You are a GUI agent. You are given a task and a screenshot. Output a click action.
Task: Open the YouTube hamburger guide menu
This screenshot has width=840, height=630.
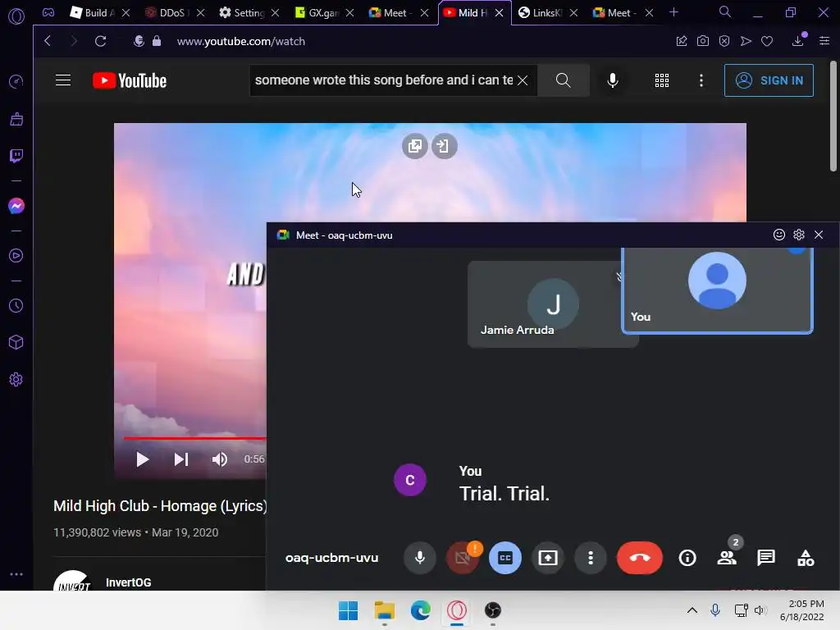(x=63, y=80)
